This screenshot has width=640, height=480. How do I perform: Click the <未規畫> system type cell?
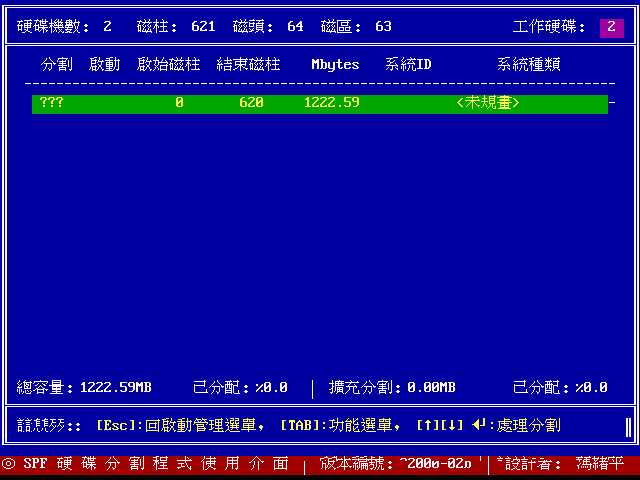pyautogui.click(x=487, y=103)
